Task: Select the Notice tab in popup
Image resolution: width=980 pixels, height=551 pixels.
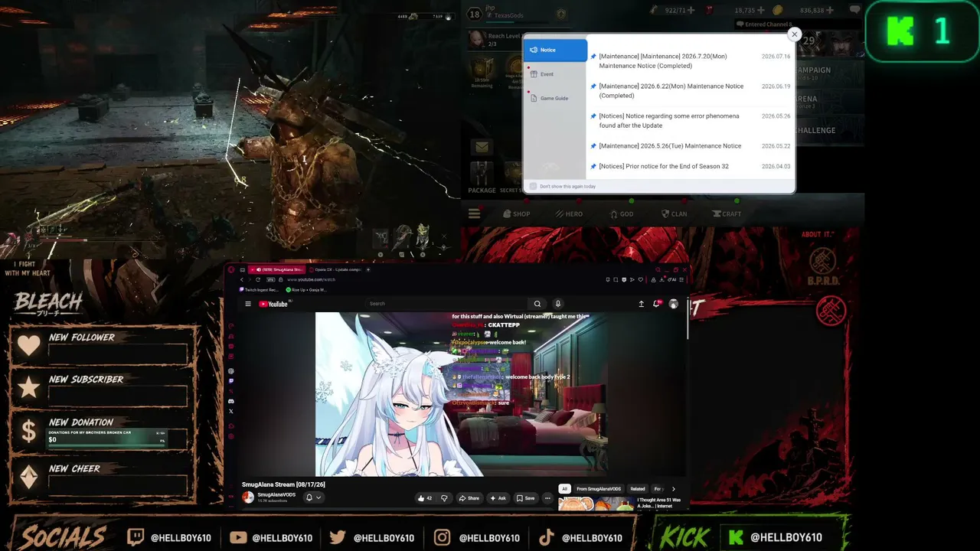Action: [555, 50]
